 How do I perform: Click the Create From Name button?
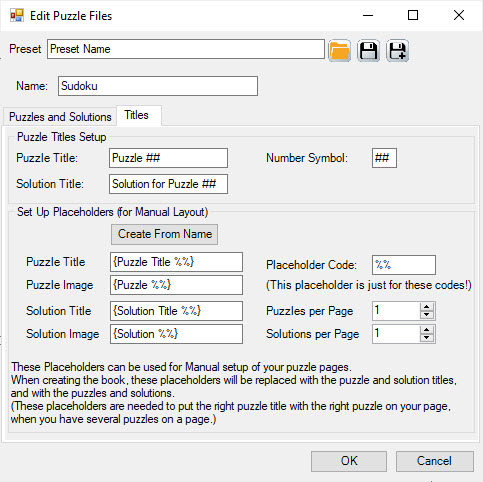click(165, 234)
